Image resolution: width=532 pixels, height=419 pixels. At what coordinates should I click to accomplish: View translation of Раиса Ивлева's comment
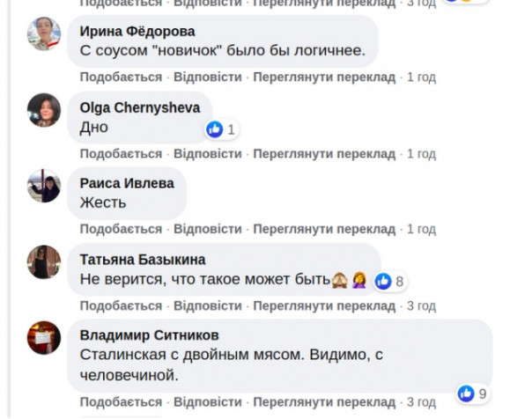click(324, 229)
